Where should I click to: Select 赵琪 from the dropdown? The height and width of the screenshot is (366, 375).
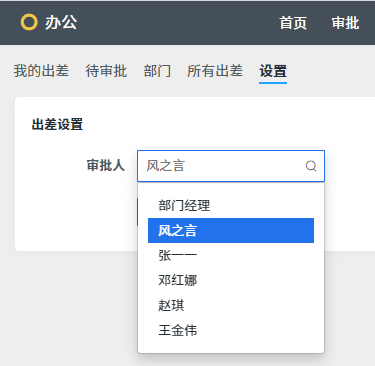point(231,305)
